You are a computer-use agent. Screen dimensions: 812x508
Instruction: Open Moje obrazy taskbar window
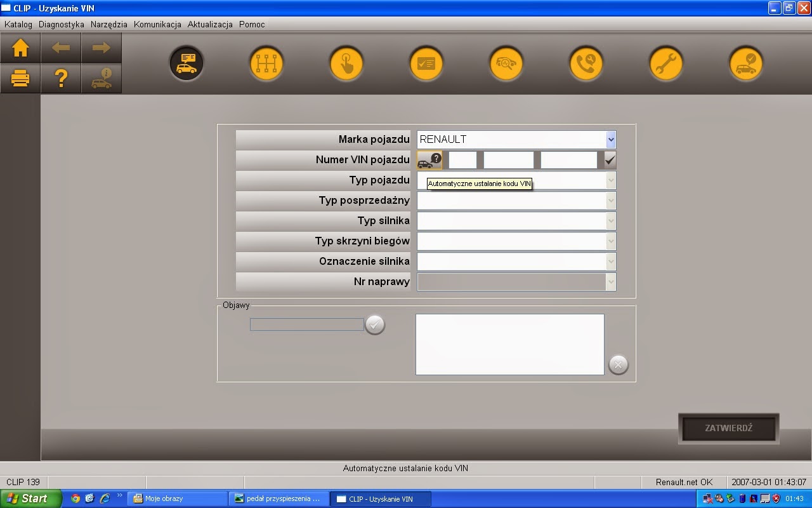click(x=178, y=498)
